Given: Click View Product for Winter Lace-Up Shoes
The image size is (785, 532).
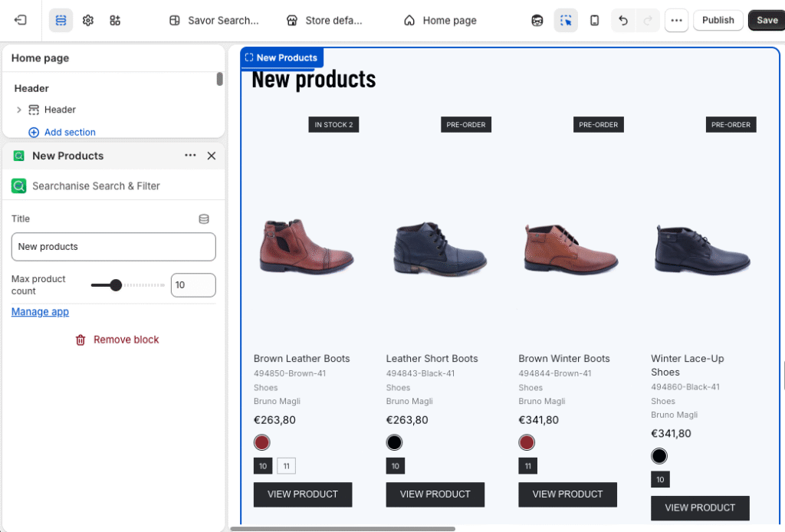Looking at the screenshot, I should click(700, 508).
